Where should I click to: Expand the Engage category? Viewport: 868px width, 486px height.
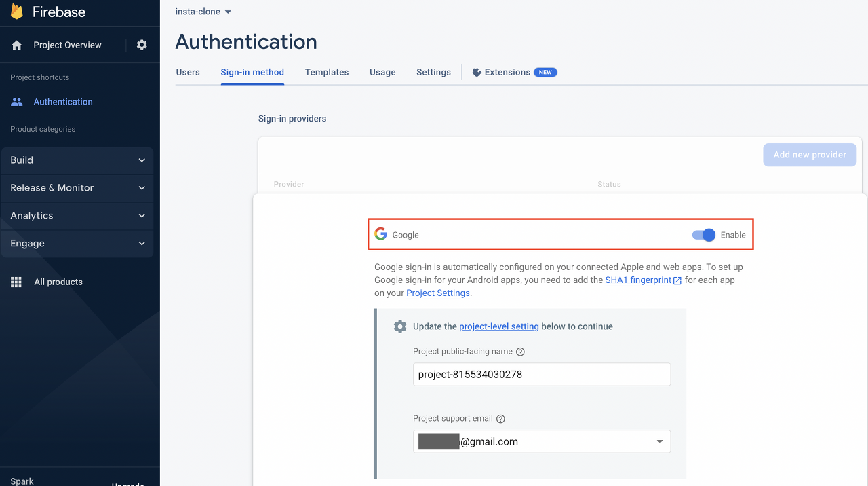click(x=77, y=244)
